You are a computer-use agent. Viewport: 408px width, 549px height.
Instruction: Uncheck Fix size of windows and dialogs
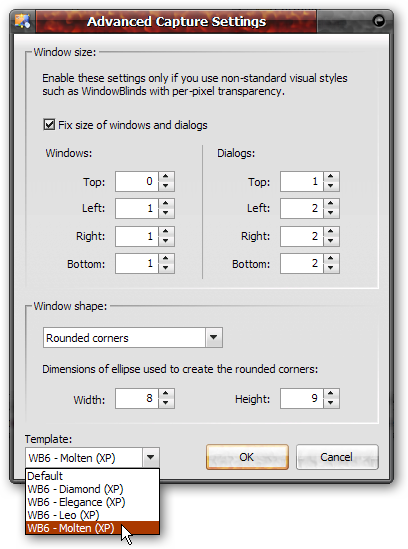tap(49, 124)
